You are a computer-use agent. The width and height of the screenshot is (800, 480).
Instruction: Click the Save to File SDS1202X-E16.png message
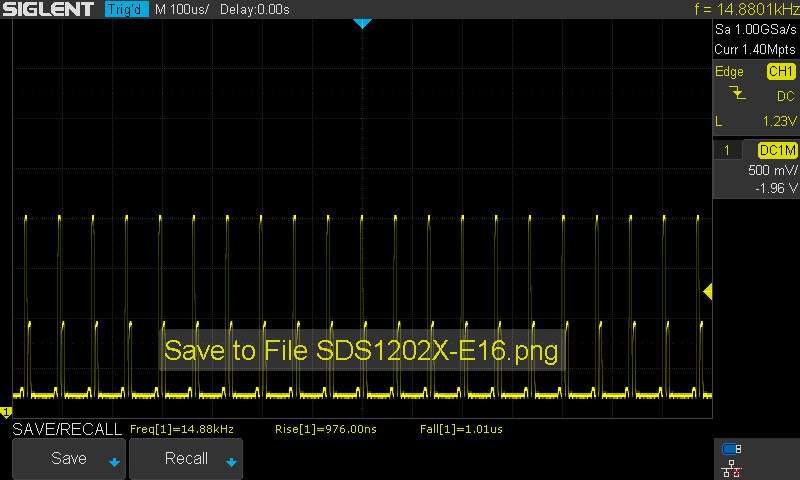(x=362, y=350)
